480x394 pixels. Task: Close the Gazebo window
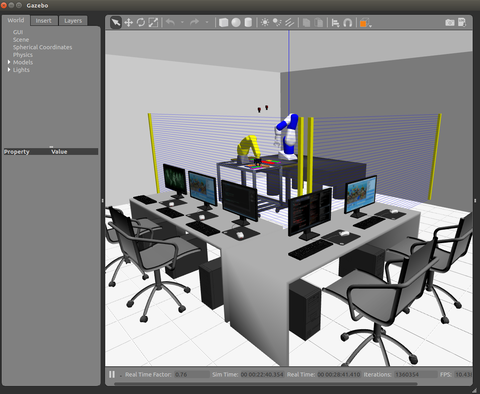click(4, 5)
